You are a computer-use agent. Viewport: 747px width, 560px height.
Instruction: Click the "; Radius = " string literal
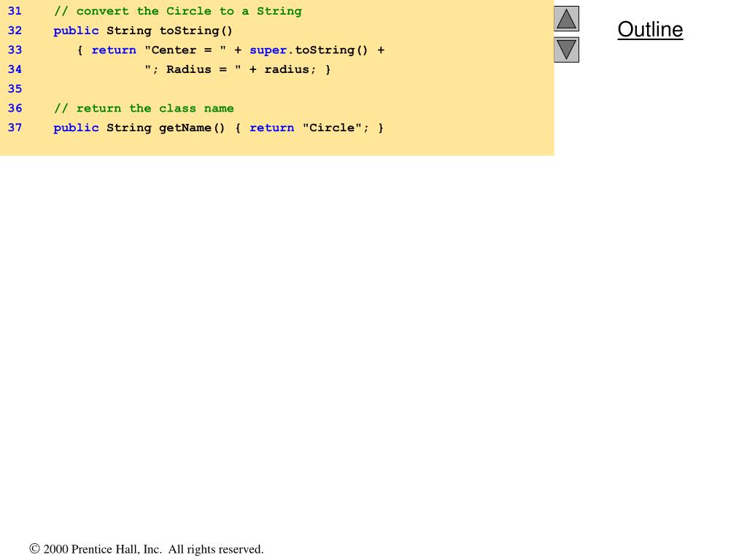[x=193, y=69]
